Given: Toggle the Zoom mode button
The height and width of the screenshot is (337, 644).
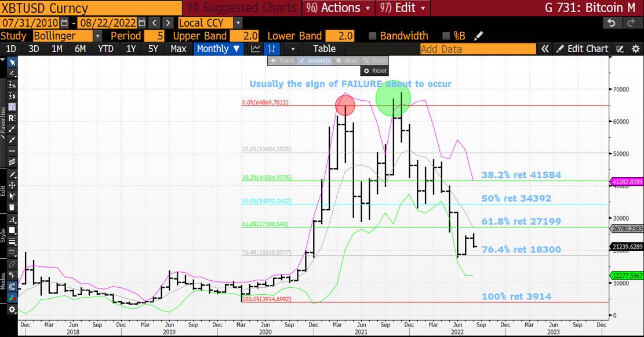Looking at the screenshot, I should coord(374,61).
